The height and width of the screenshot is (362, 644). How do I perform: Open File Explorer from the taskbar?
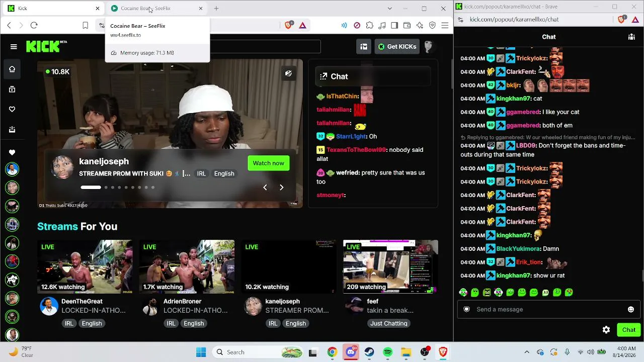click(x=406, y=352)
